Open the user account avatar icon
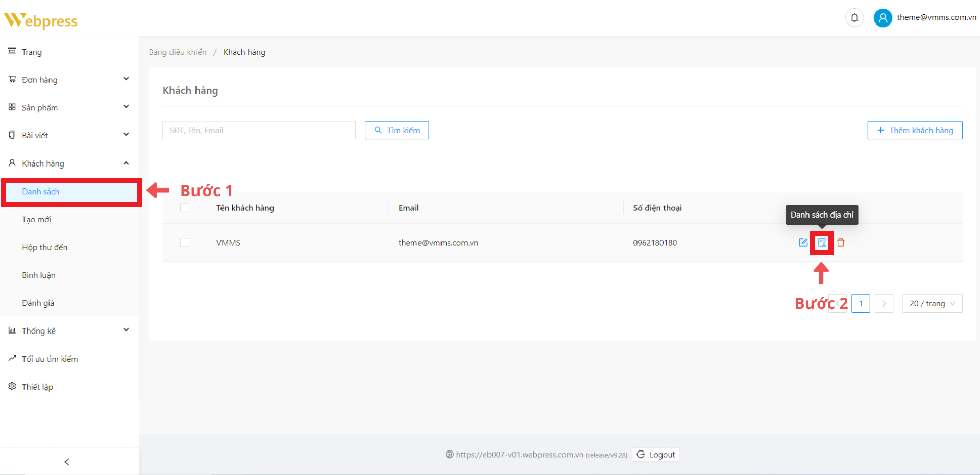Screen dimensions: 980x475 point(883,18)
